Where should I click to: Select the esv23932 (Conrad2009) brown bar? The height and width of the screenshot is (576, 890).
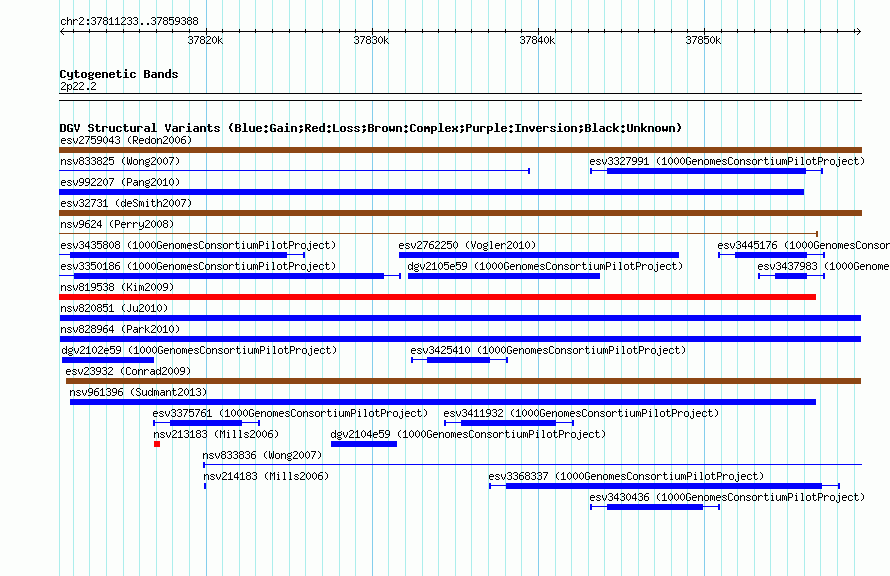coord(463,381)
